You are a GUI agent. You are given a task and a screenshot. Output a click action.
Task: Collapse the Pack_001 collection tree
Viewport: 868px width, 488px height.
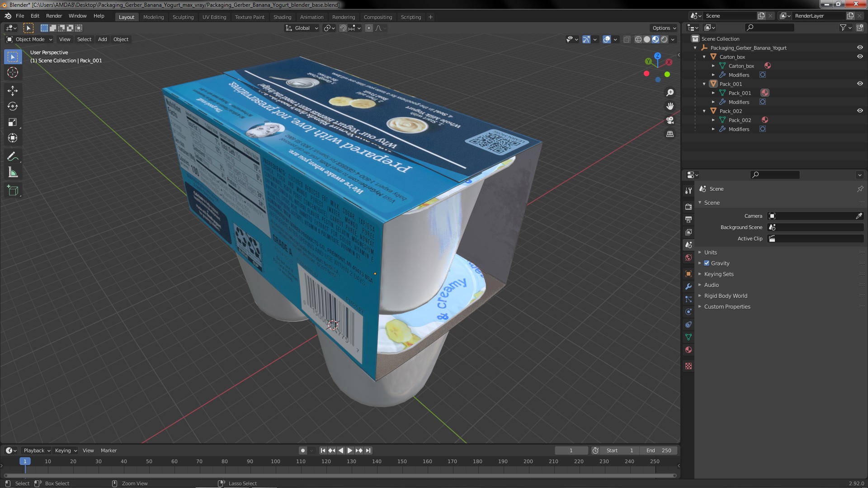(704, 84)
